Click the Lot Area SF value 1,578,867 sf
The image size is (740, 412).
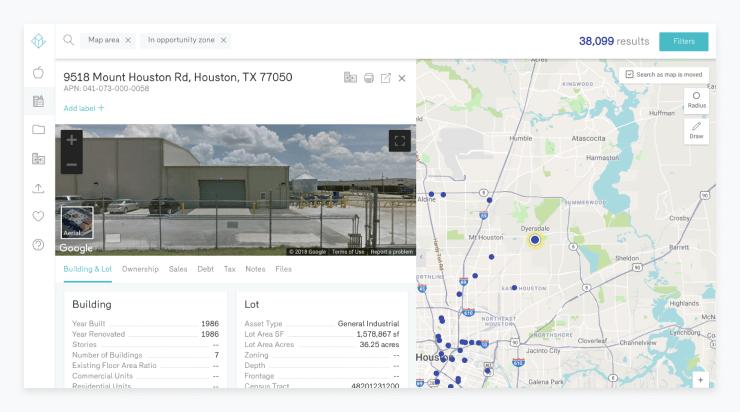[378, 334]
